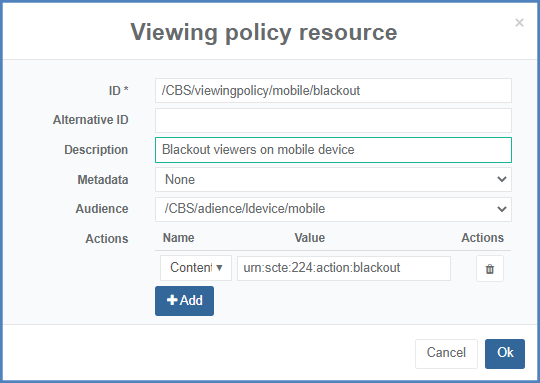Close the Viewing policy resource dialog
Viewport: 540px width, 383px height.
519,23
